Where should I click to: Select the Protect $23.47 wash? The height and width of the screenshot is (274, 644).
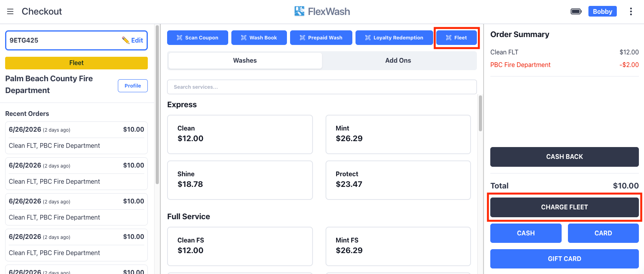point(398,180)
